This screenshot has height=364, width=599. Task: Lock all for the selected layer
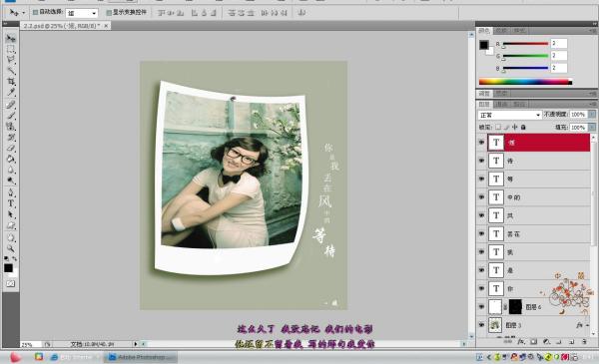523,127
